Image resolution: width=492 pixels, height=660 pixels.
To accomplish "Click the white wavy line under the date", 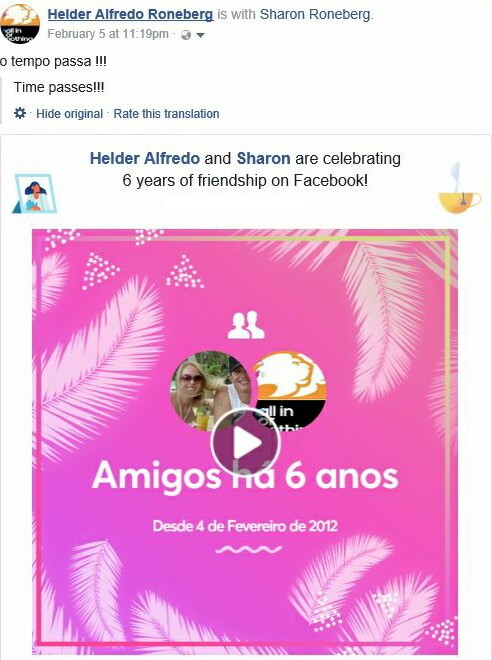I will click(248, 549).
